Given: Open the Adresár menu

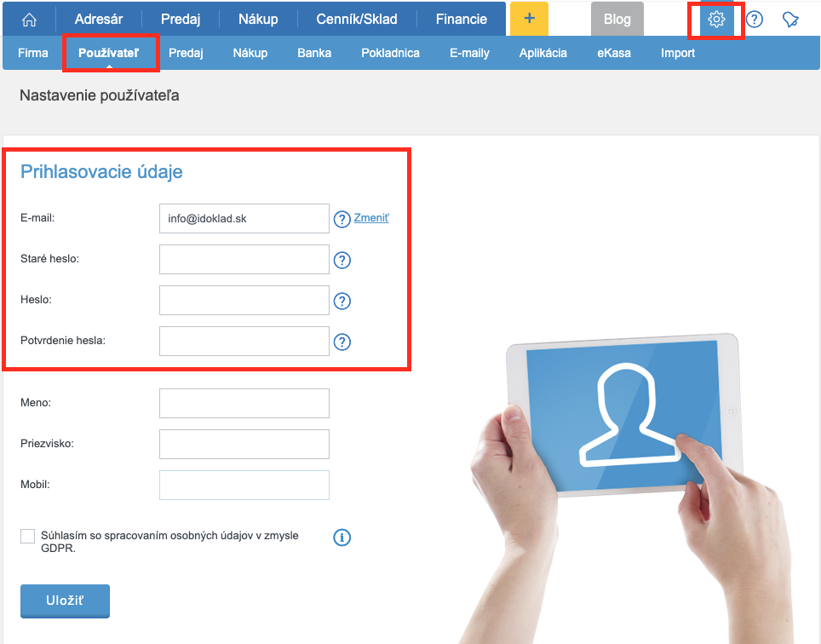Looking at the screenshot, I should tap(98, 19).
